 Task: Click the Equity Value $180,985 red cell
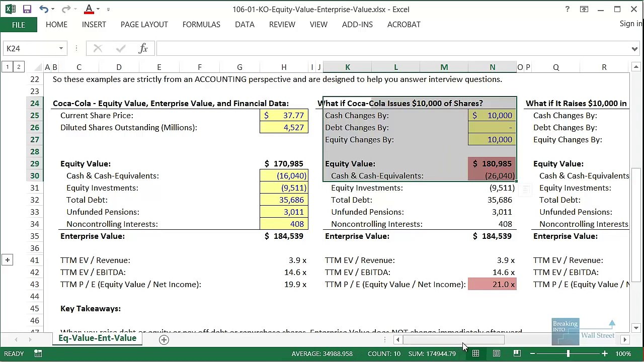(492, 163)
